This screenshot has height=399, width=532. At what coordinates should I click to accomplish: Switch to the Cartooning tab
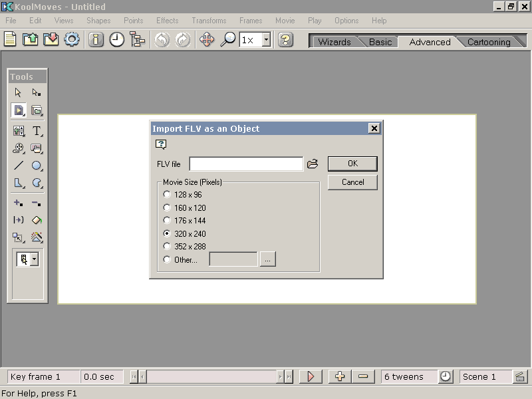point(489,42)
